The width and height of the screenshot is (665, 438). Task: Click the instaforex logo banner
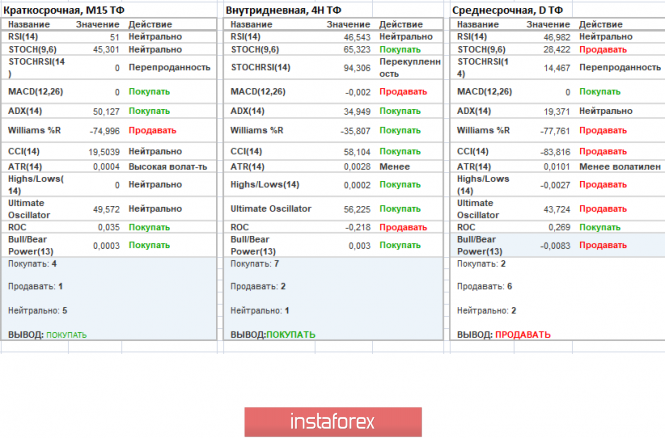[333, 422]
